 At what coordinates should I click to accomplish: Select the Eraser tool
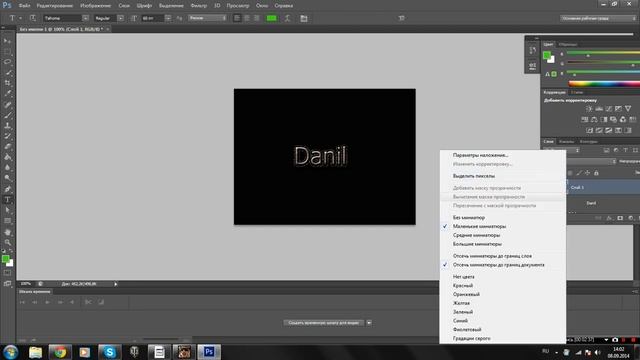pyautogui.click(x=7, y=147)
